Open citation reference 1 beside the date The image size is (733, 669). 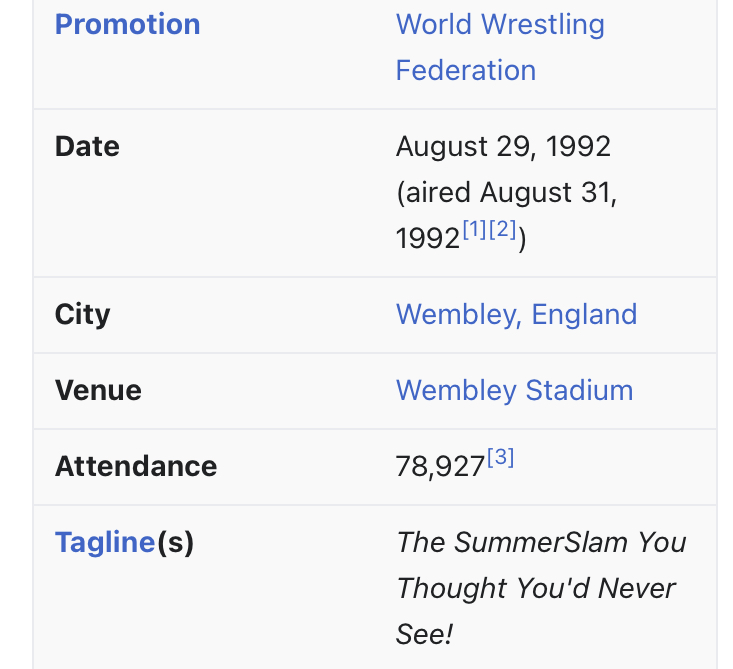[x=475, y=229]
